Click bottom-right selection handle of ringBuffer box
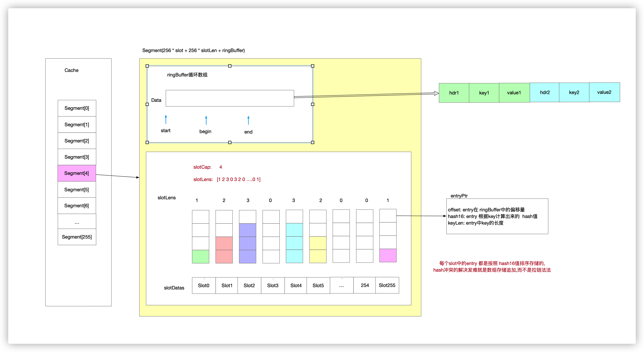Image resolution: width=644 pixels, height=352 pixels. tap(312, 142)
